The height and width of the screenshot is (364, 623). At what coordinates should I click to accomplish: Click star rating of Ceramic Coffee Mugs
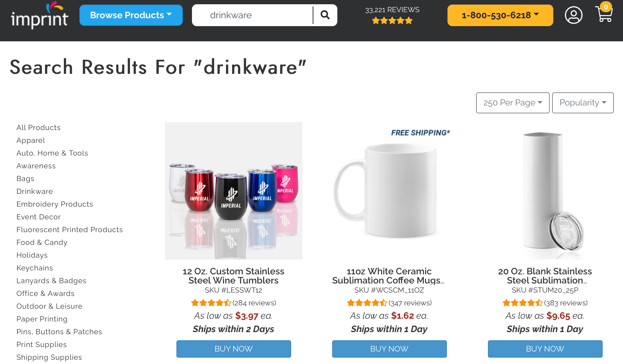coord(367,303)
